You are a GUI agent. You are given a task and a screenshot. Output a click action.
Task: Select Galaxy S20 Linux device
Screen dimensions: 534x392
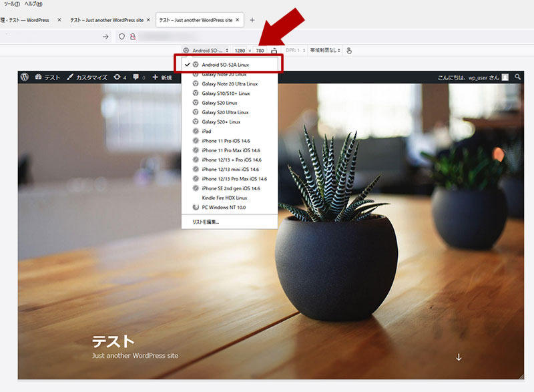pyautogui.click(x=230, y=103)
